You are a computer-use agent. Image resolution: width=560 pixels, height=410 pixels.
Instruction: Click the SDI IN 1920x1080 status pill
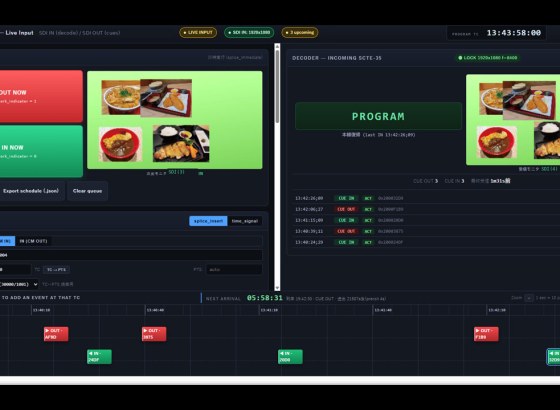249,32
